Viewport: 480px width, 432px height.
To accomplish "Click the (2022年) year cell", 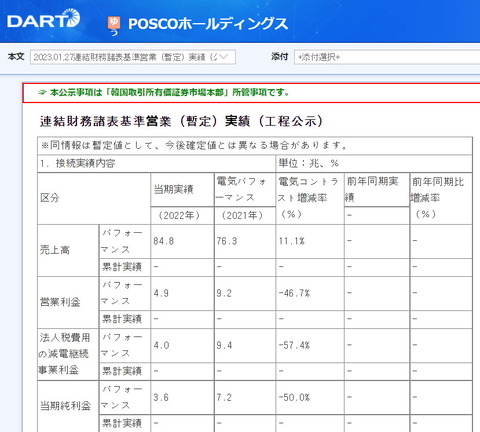I will tap(182, 215).
